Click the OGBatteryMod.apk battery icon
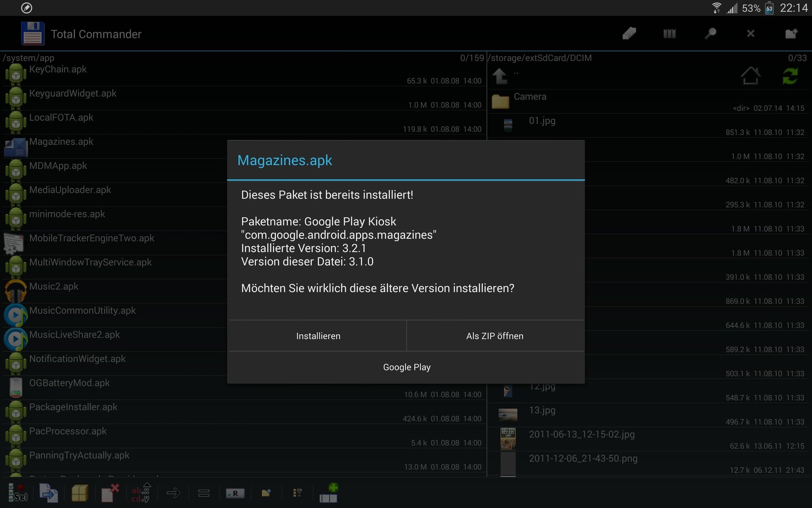 16,388
